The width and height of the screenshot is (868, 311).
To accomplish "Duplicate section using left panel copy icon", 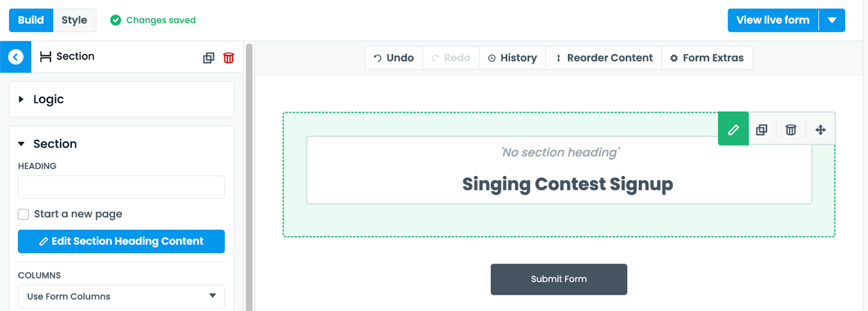I will pyautogui.click(x=209, y=58).
